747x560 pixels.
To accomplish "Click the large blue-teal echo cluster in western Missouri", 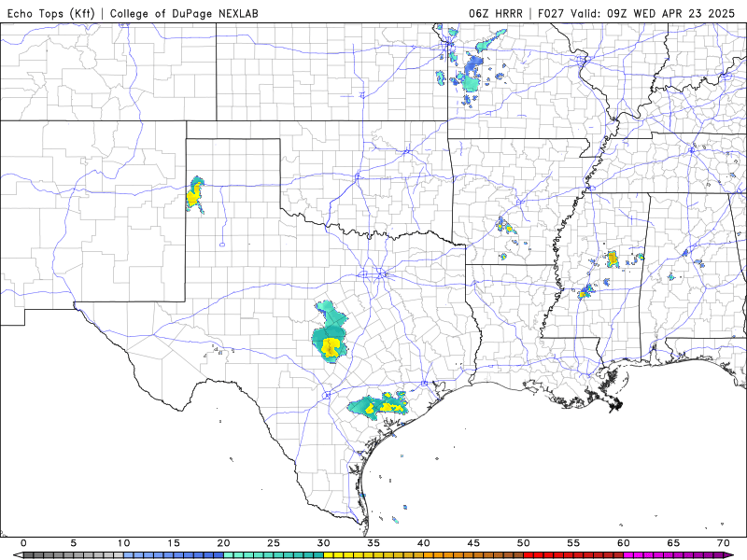I will [x=472, y=75].
